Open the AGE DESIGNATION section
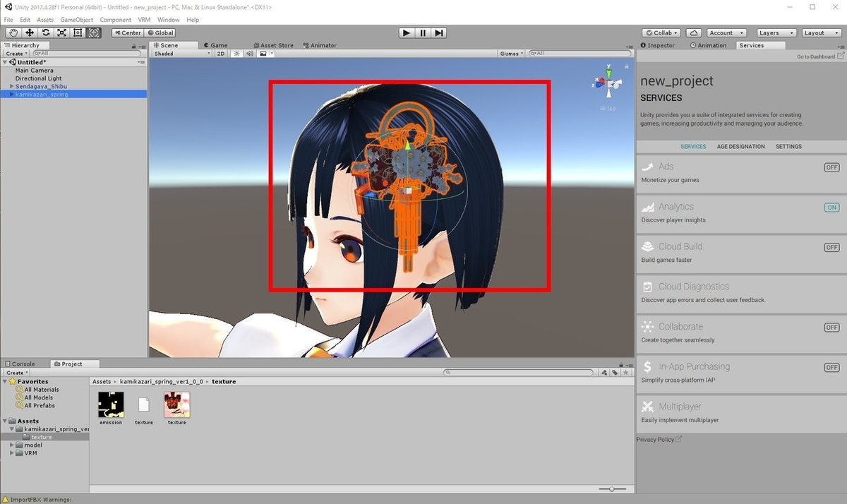This screenshot has height=504, width=847. 740,146
